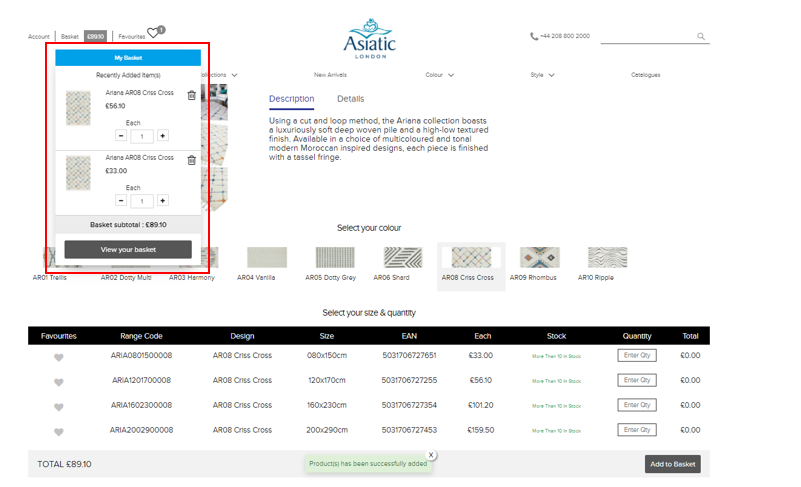
Task: Favourite the 160x230cm row heart
Action: tap(59, 407)
